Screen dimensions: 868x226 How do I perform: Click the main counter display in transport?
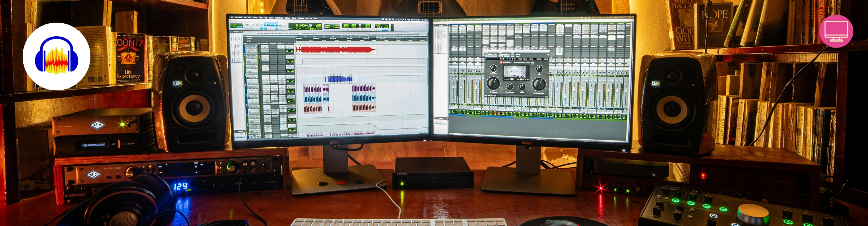point(301,26)
